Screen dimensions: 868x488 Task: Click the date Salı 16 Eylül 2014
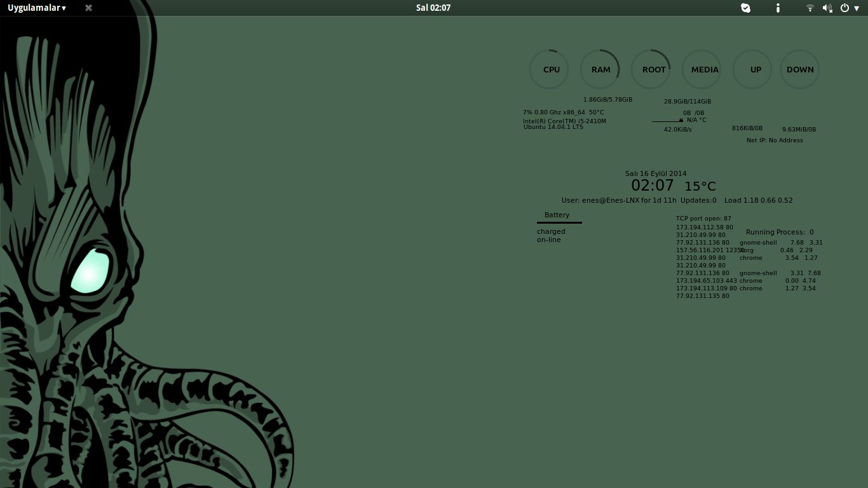tap(656, 173)
